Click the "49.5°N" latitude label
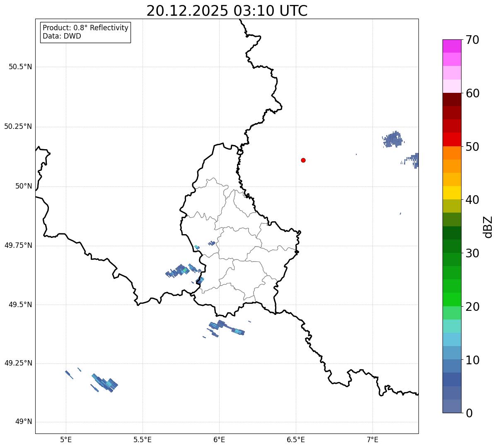This screenshot has width=498, height=448. pyautogui.click(x=20, y=305)
